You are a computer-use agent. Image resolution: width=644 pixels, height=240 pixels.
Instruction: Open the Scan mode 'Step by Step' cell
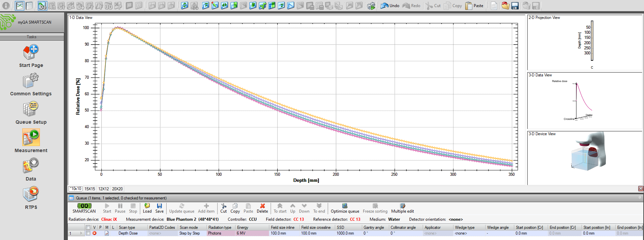pyautogui.click(x=192, y=233)
